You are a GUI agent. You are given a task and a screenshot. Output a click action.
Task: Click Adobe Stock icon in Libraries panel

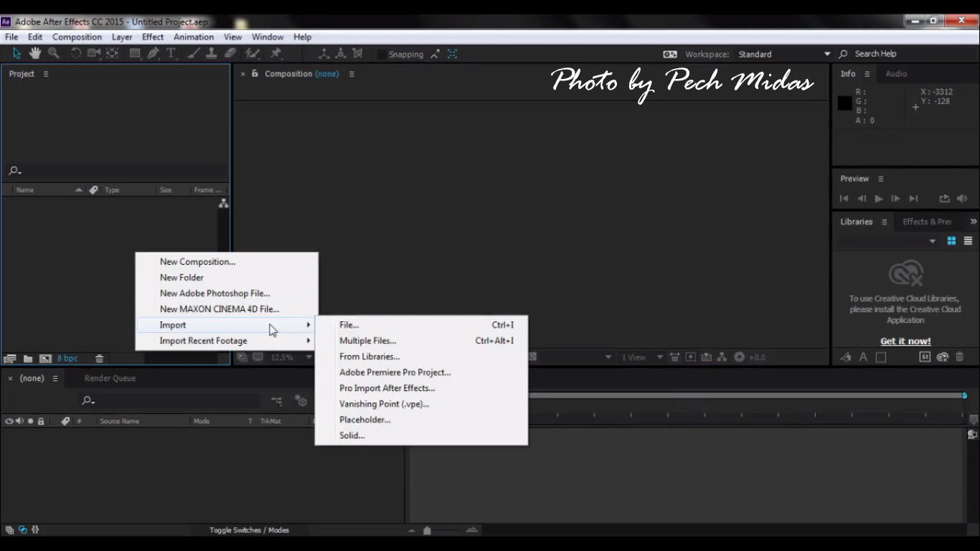pos(925,357)
